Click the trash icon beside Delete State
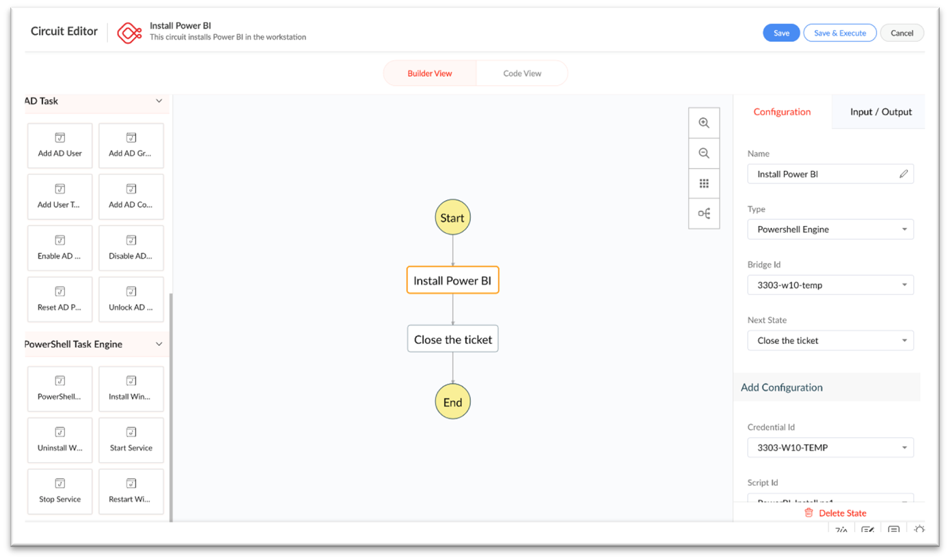The height and width of the screenshot is (560, 950). tap(809, 513)
